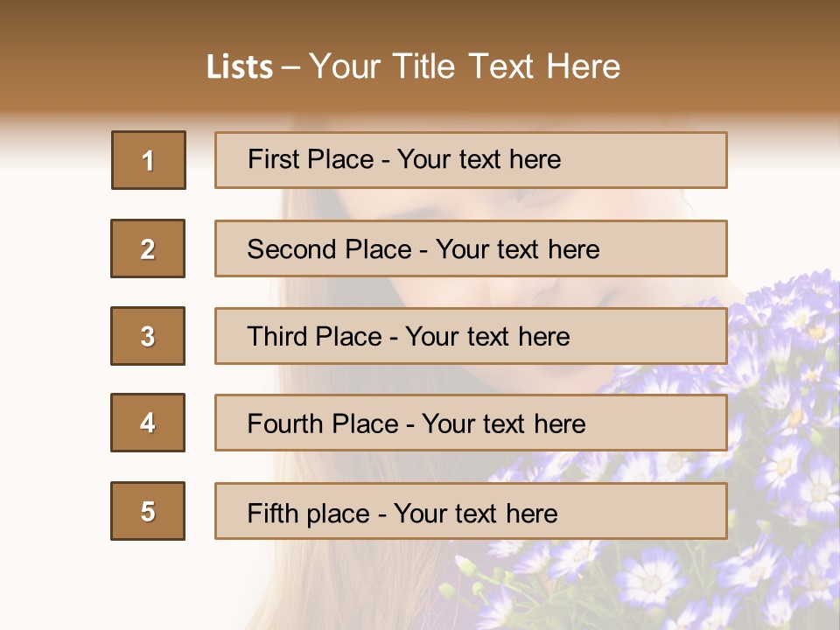Select the number 2 box
Image resolution: width=840 pixels, height=630 pixels.
coord(148,248)
